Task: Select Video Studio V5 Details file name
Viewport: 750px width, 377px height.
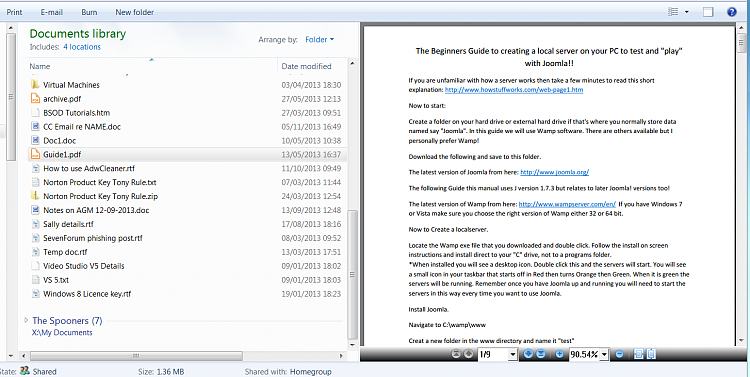Action: (x=84, y=266)
